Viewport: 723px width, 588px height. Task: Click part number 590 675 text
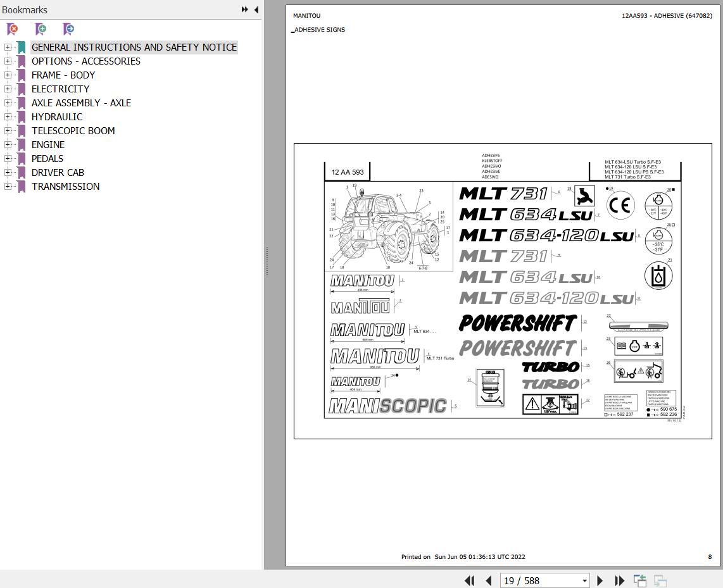pos(669,409)
